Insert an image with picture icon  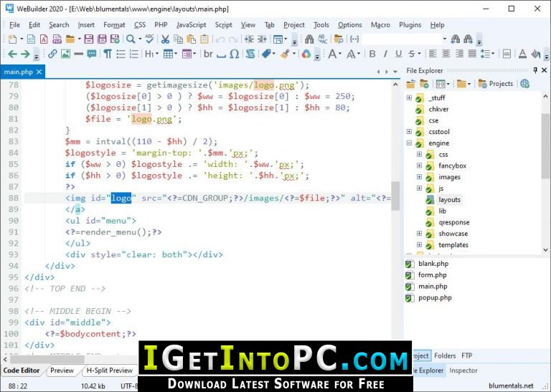pyautogui.click(x=65, y=54)
